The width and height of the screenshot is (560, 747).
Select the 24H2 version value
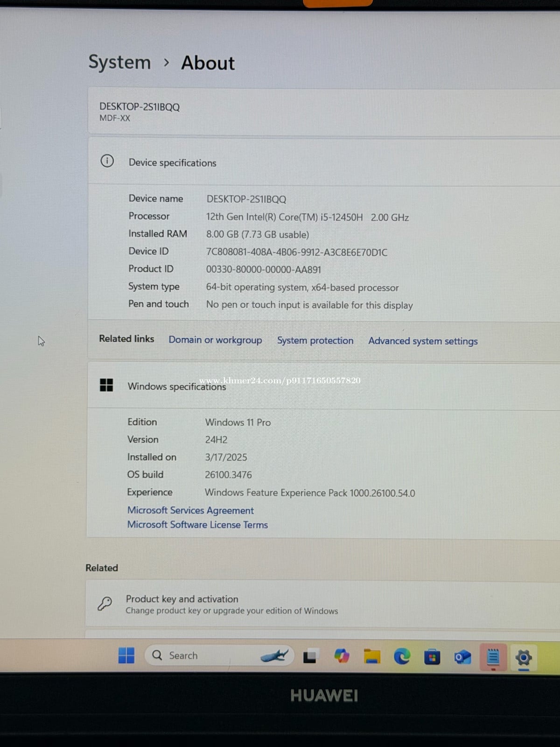pos(216,440)
